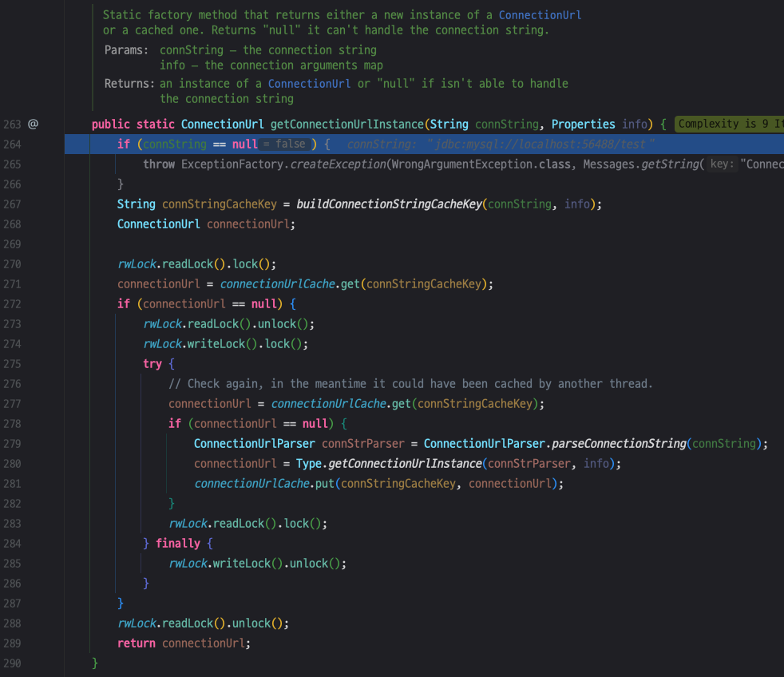Viewport: 784px width, 677px height.
Task: Click Messages.getString on line 265
Action: 640,164
